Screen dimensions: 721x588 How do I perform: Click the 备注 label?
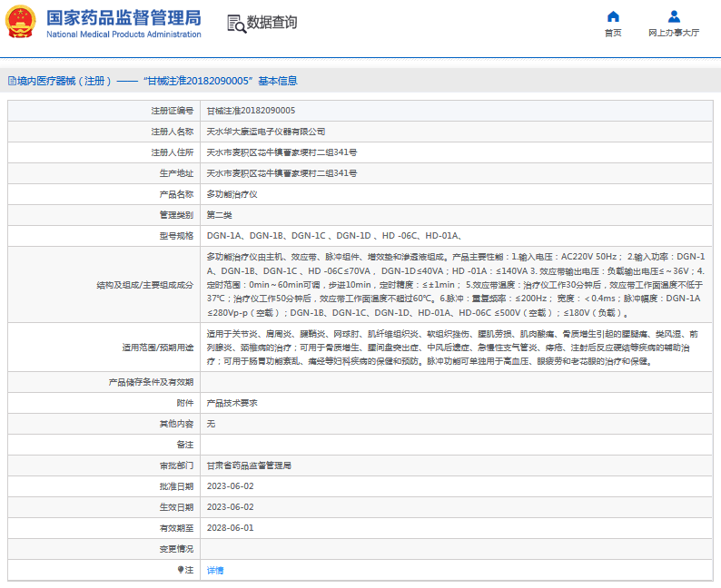click(185, 445)
